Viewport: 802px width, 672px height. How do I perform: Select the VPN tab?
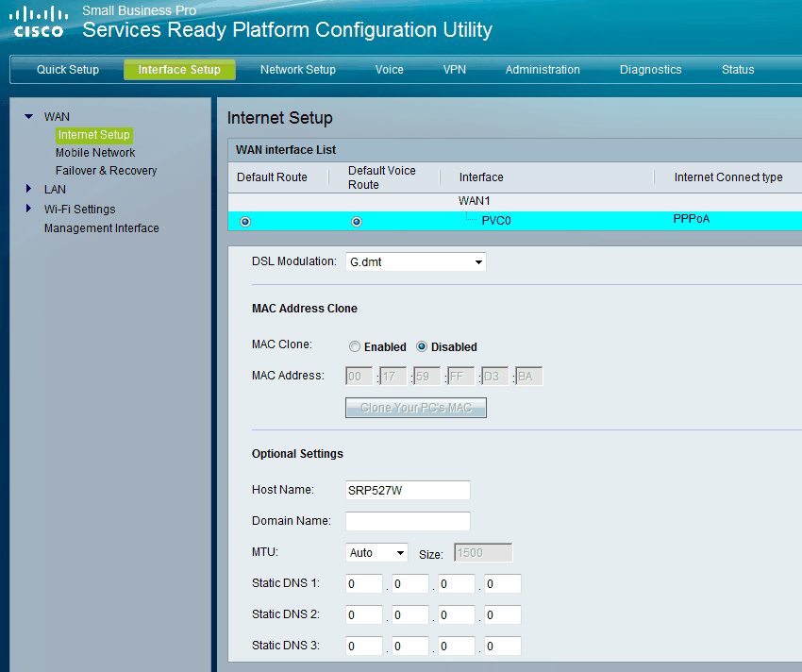(x=454, y=70)
